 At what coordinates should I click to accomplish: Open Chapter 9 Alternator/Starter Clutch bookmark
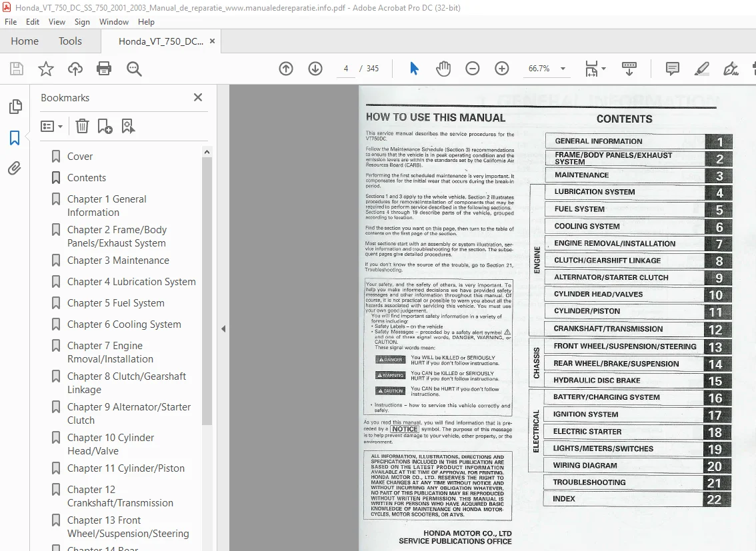(x=129, y=414)
